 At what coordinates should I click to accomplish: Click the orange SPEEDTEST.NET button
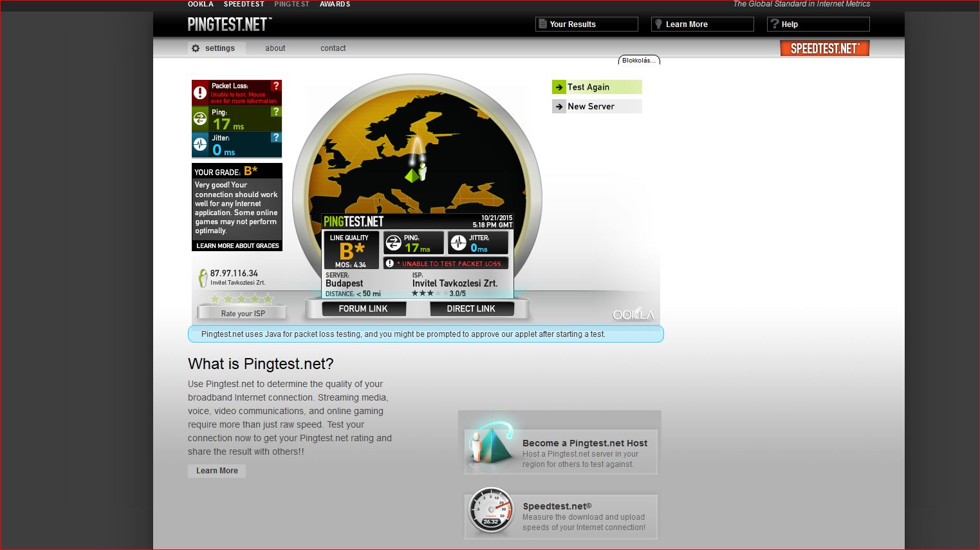pos(825,48)
